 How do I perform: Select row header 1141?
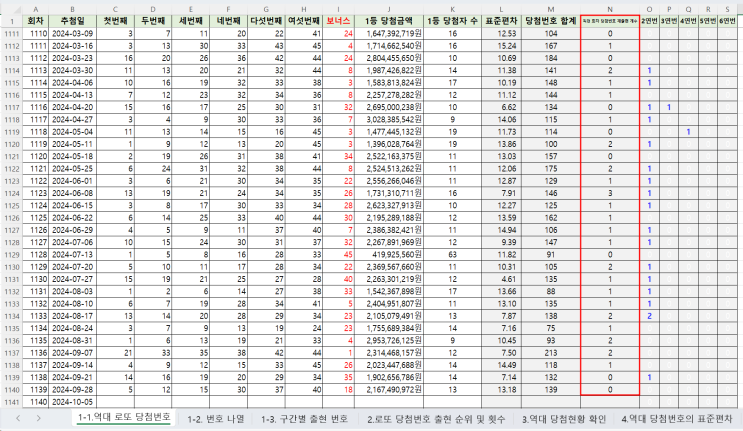[11, 402]
